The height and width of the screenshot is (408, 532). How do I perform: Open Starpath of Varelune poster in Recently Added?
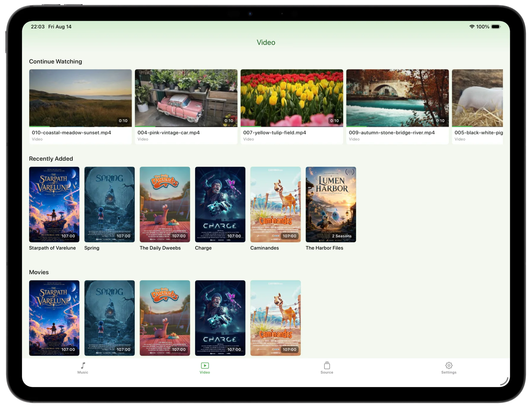pos(54,204)
